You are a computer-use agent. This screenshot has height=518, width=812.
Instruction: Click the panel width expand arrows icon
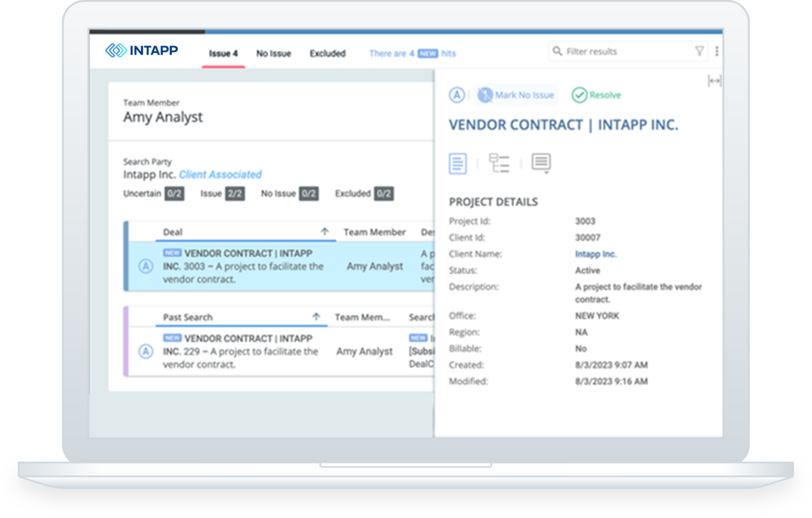click(x=714, y=81)
